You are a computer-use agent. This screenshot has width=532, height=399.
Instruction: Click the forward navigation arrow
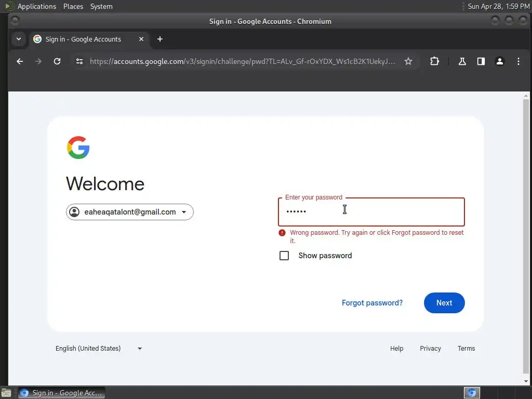click(38, 61)
